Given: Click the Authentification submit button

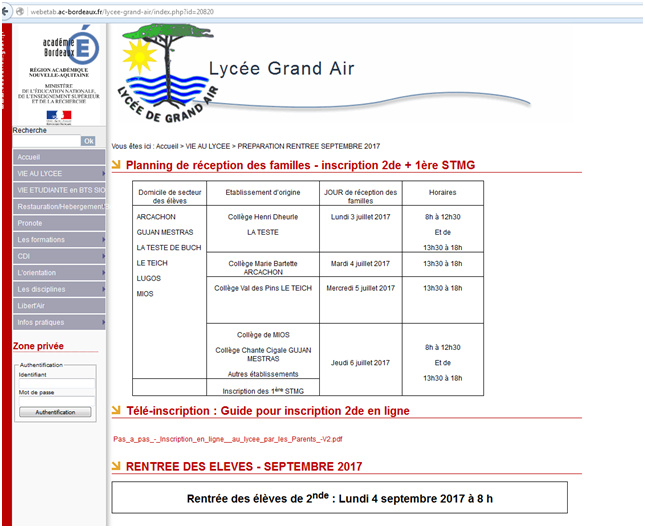Looking at the screenshot, I should tap(55, 412).
